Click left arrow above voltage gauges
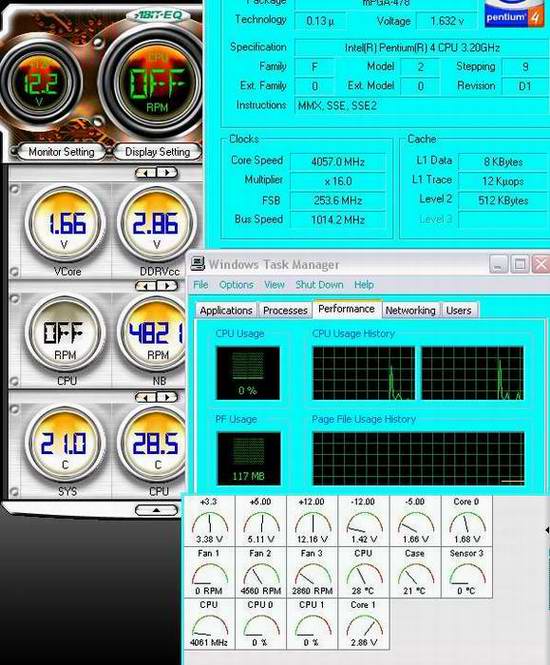This screenshot has width=550, height=665. pyautogui.click(x=146, y=173)
